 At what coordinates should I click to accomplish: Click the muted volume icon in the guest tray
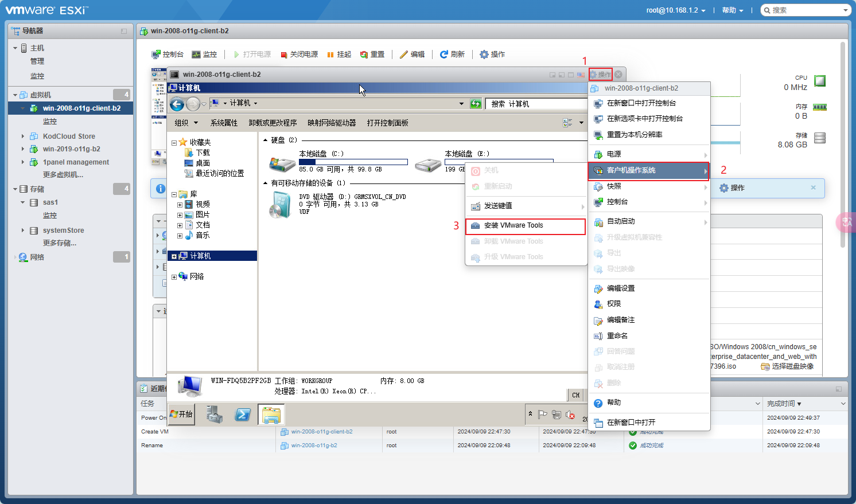coord(570,415)
